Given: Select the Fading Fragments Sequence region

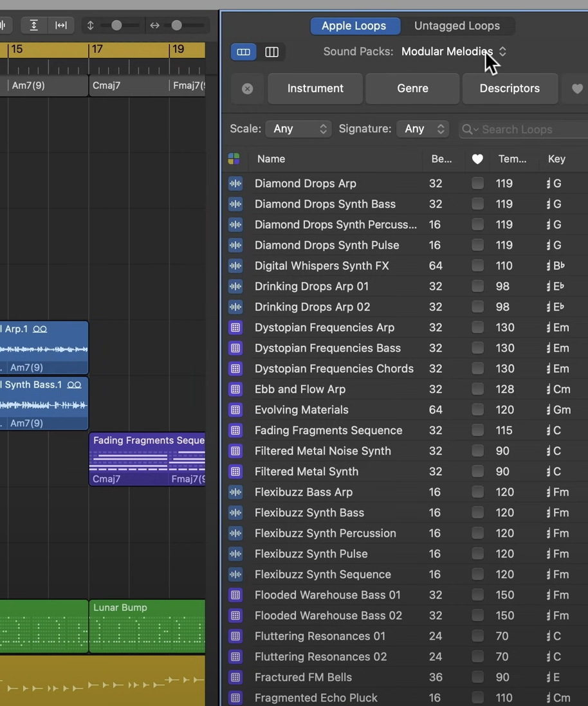Looking at the screenshot, I should pyautogui.click(x=147, y=459).
